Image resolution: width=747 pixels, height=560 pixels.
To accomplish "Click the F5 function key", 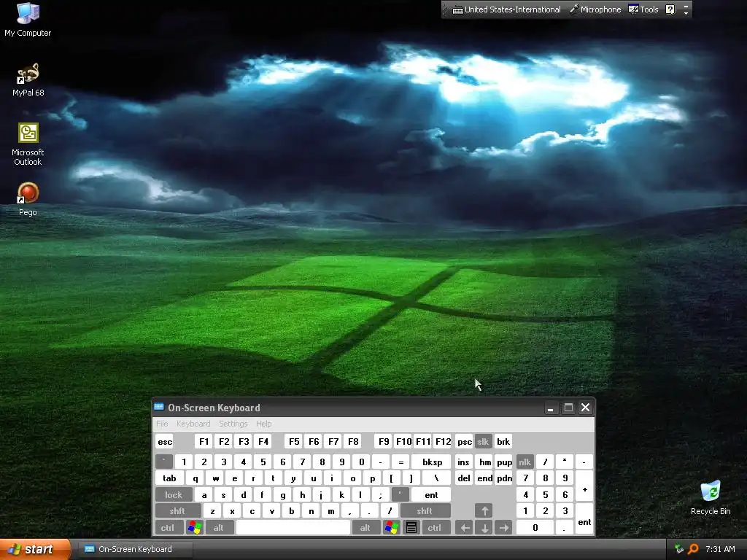I will 294,441.
